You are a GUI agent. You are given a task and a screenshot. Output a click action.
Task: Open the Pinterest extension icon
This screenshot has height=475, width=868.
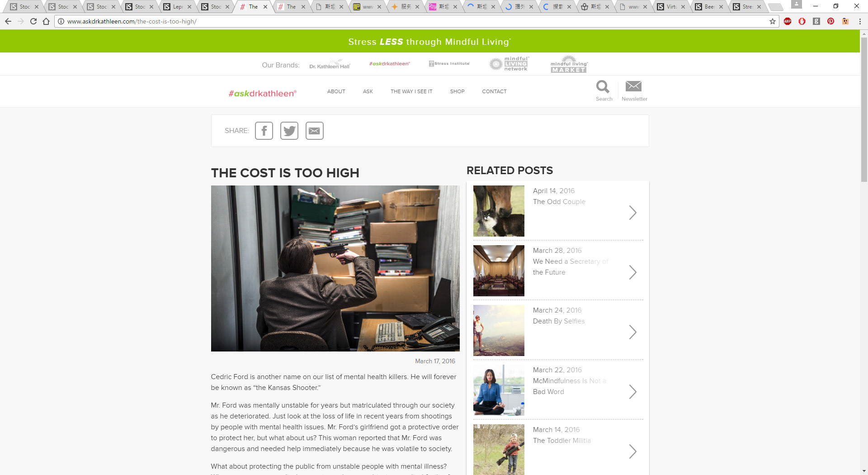831,21
